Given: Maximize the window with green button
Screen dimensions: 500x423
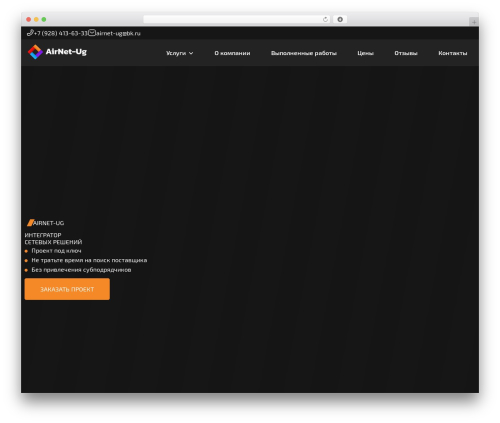Looking at the screenshot, I should [44, 19].
